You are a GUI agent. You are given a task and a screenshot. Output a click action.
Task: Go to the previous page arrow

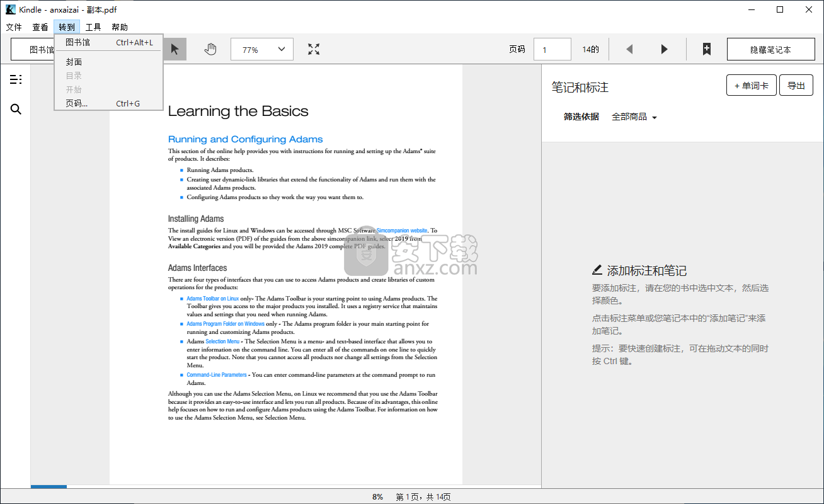(x=629, y=49)
